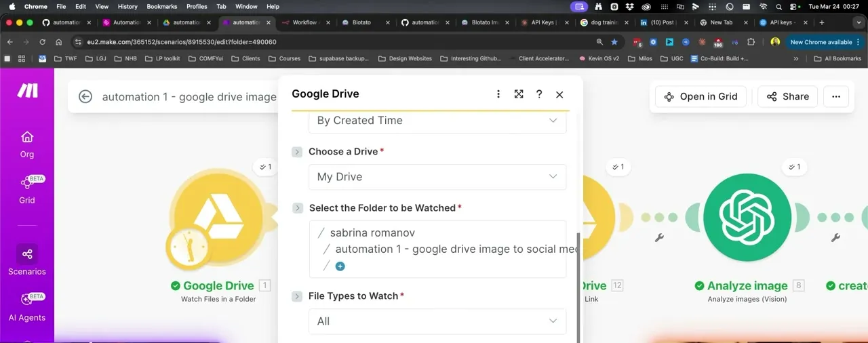Open the Dropbox menu bar icon
868x343 pixels.
(630, 6)
